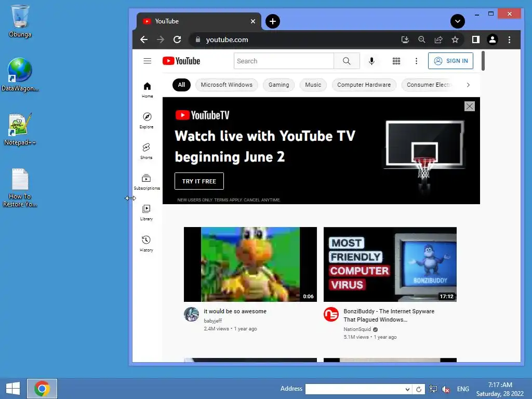Open Chrome profile avatar
The image size is (532, 399).
click(493, 39)
